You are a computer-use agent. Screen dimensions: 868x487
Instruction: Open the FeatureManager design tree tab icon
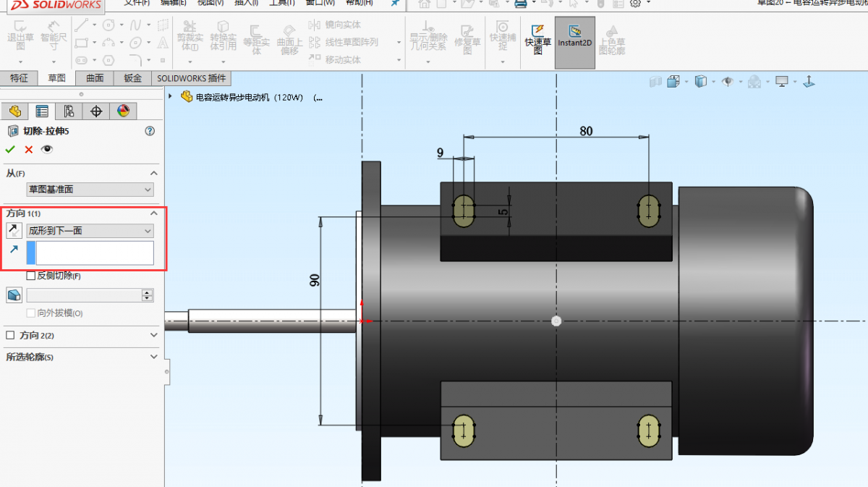point(15,111)
